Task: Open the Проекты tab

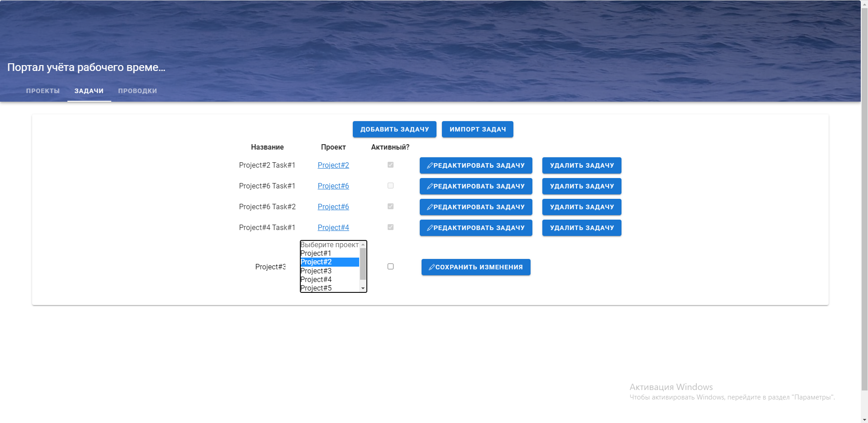Action: click(43, 91)
